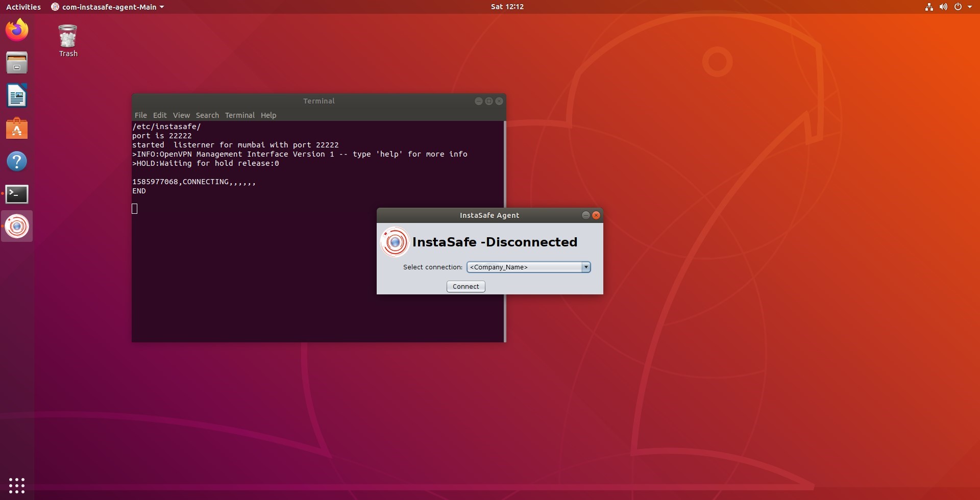Viewport: 980px width, 500px height.
Task: Open the Terminal's Terminal menu
Action: 240,115
